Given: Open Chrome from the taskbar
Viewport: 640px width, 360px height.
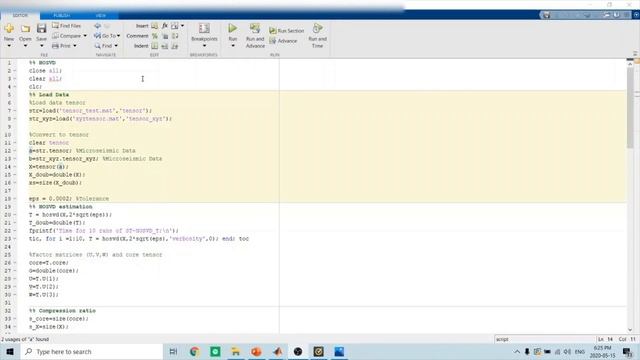Looking at the screenshot, I should point(194,351).
